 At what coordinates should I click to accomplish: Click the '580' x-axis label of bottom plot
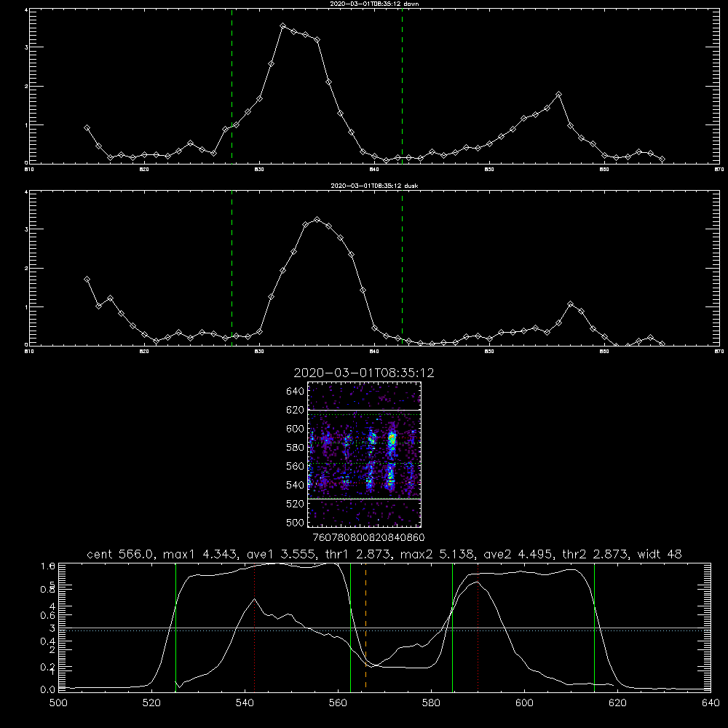click(431, 703)
